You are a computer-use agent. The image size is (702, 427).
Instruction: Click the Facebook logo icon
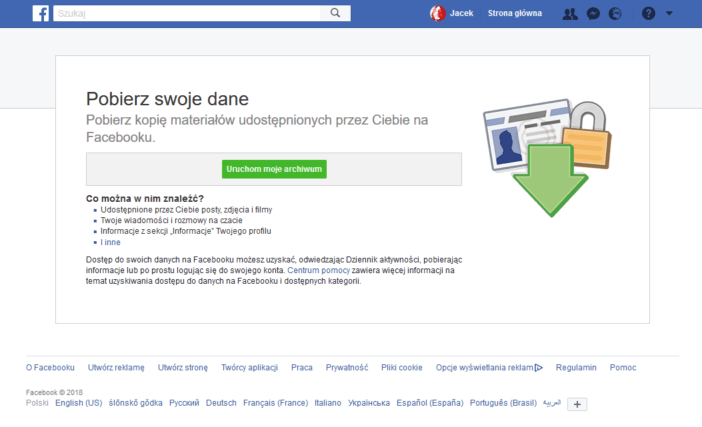tap(40, 13)
